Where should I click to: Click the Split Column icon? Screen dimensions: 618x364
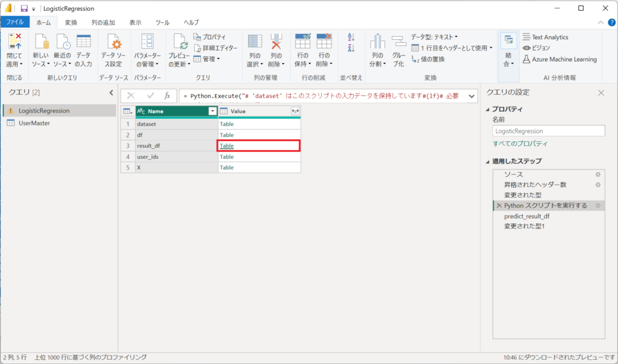click(x=377, y=42)
